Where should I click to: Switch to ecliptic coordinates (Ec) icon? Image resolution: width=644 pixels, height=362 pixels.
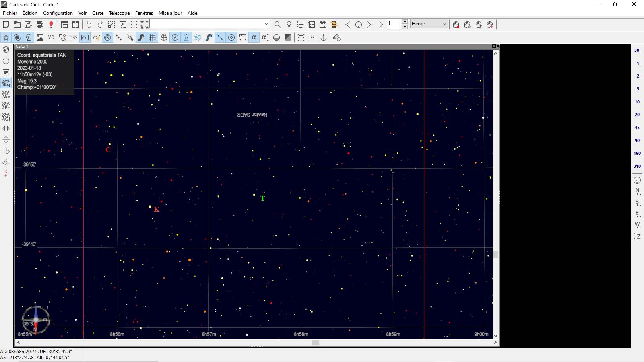tap(6, 106)
